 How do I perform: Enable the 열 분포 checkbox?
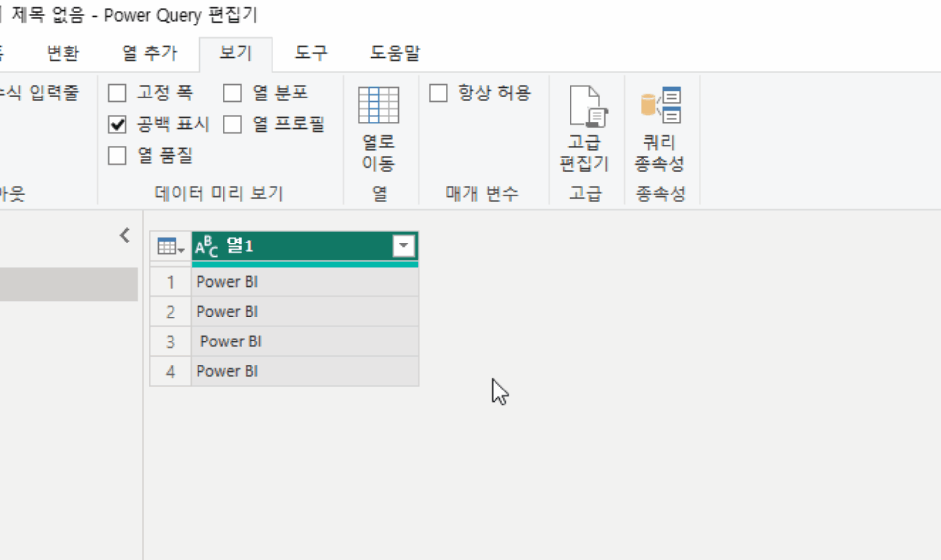[232, 93]
